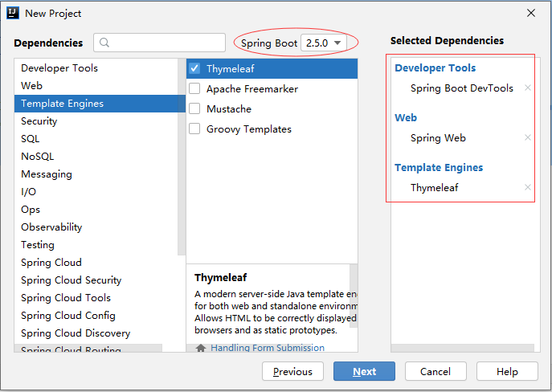Remove Thymeleaf from selected dependencies
The width and height of the screenshot is (552, 392).
(x=527, y=187)
